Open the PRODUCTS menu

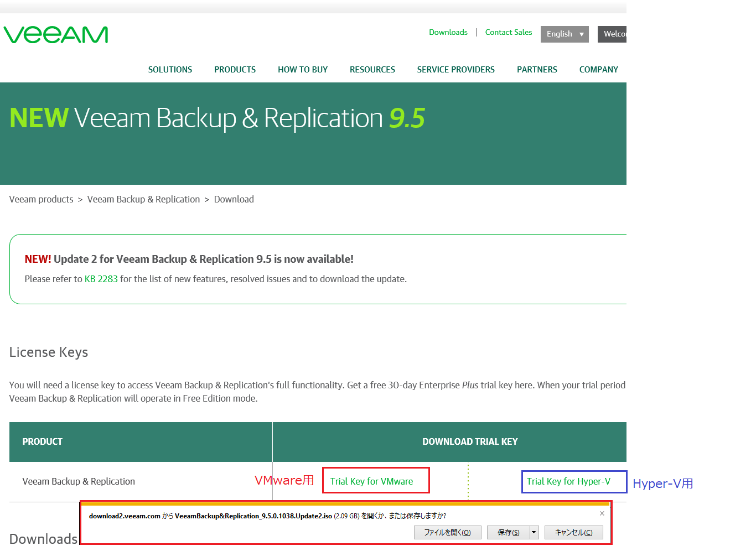pos(235,70)
